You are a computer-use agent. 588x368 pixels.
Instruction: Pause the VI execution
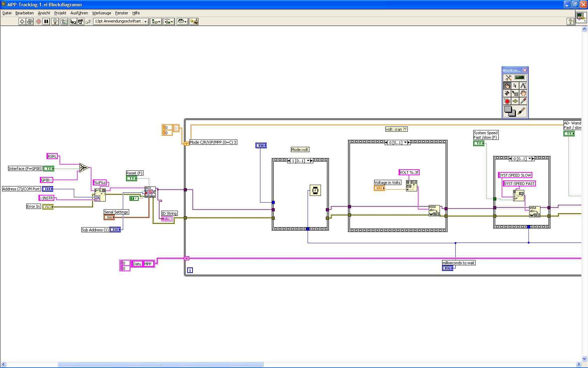pos(46,21)
